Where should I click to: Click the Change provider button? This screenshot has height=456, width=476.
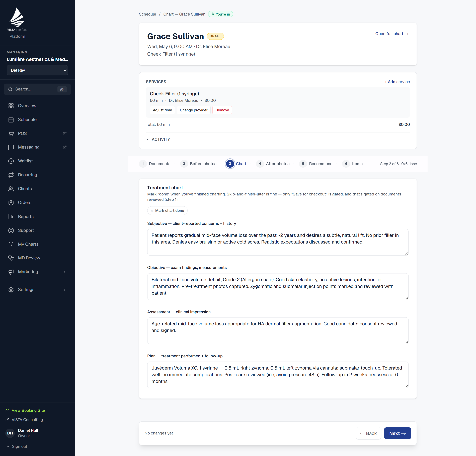194,110
